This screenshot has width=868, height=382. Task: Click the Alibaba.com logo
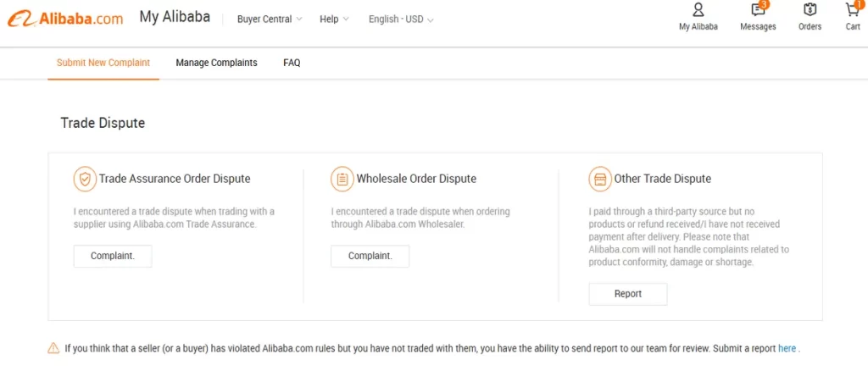[x=65, y=19]
